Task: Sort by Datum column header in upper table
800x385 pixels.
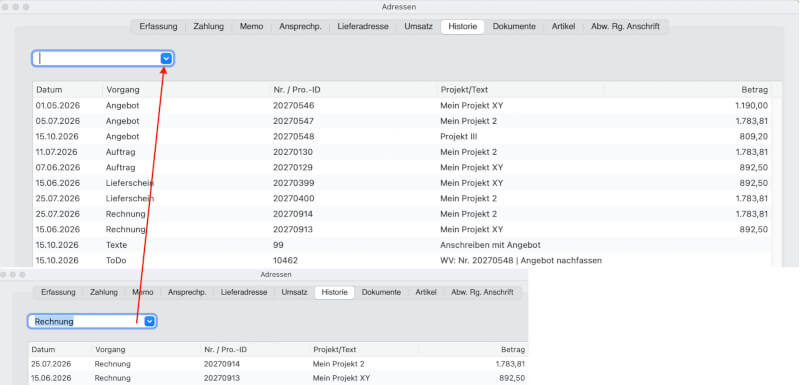Action: point(49,90)
